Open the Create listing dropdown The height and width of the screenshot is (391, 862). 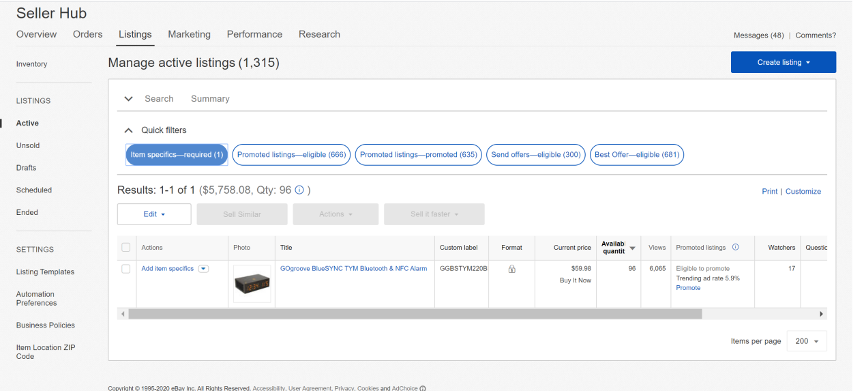click(x=783, y=62)
